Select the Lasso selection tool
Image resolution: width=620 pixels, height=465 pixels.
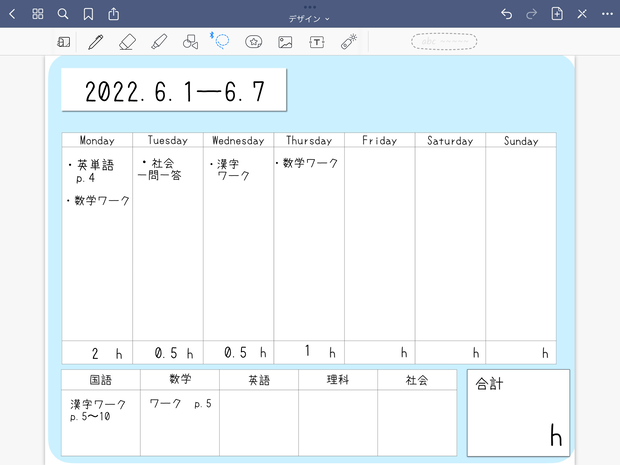(x=221, y=41)
